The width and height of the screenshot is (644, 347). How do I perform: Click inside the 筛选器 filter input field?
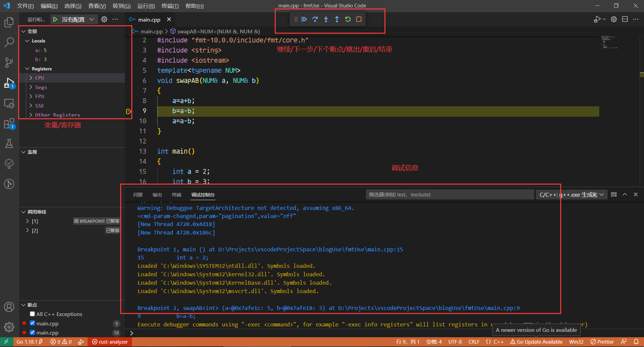pyautogui.click(x=448, y=194)
